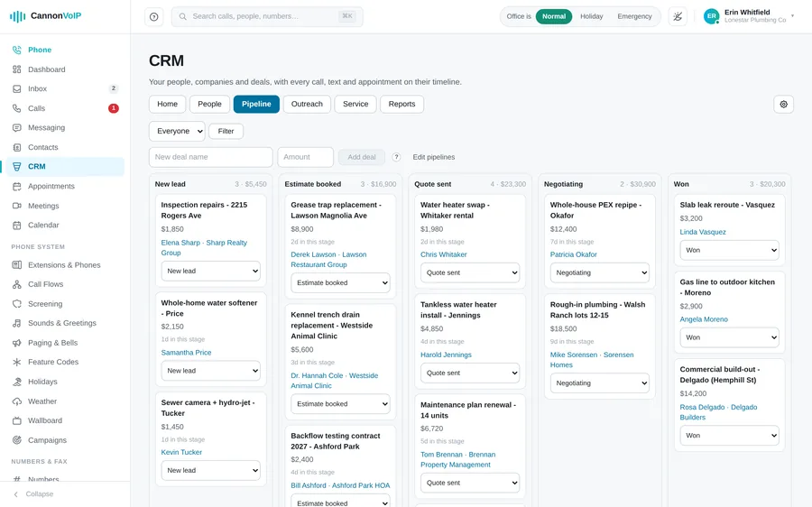Open the Holidays sidebar icon
Image resolution: width=812 pixels, height=507 pixels.
pos(17,382)
